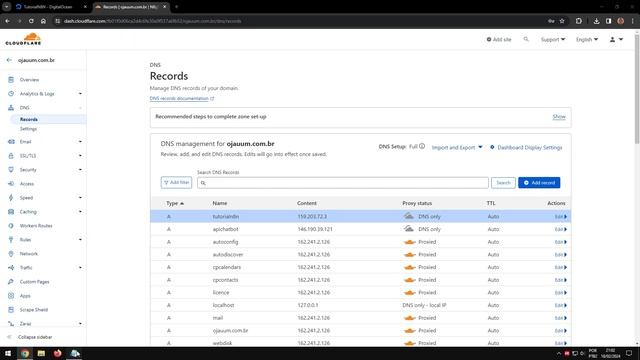Click the cpcalendars record name
This screenshot has width=640, height=360.
coord(227,267)
